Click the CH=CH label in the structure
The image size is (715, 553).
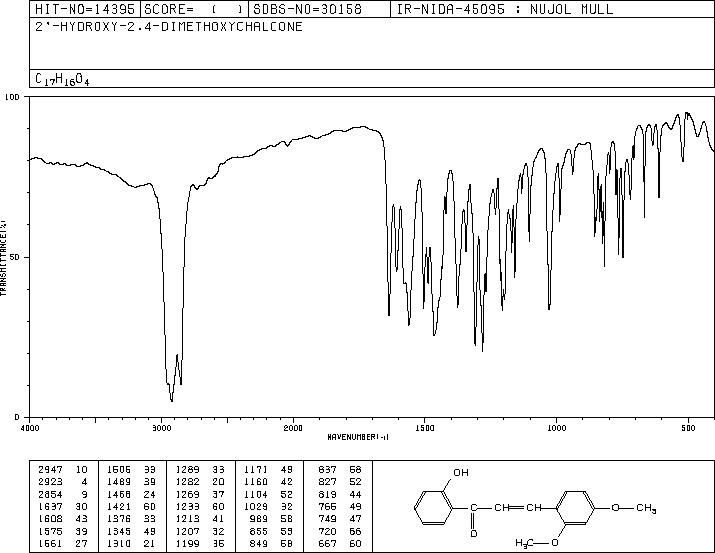tap(518, 507)
